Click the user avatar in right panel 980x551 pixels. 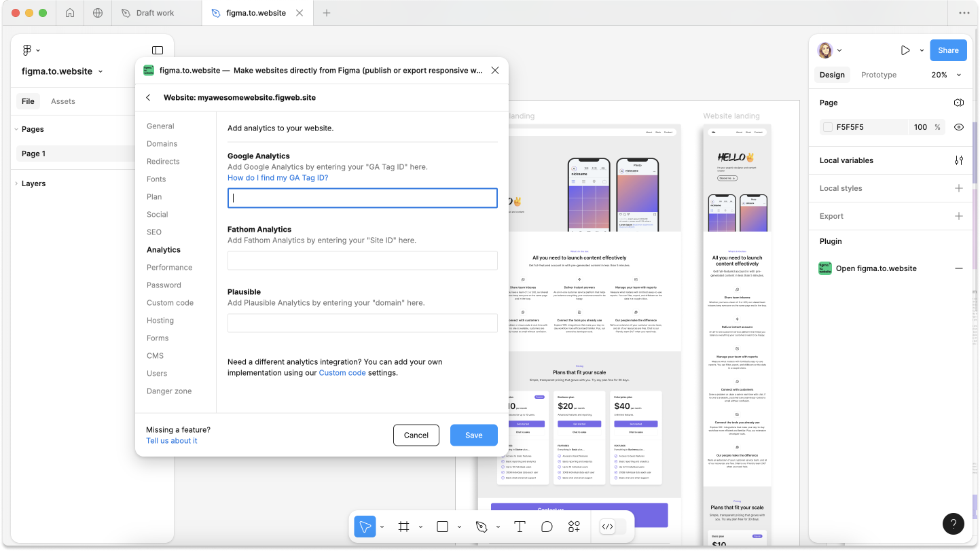click(825, 50)
